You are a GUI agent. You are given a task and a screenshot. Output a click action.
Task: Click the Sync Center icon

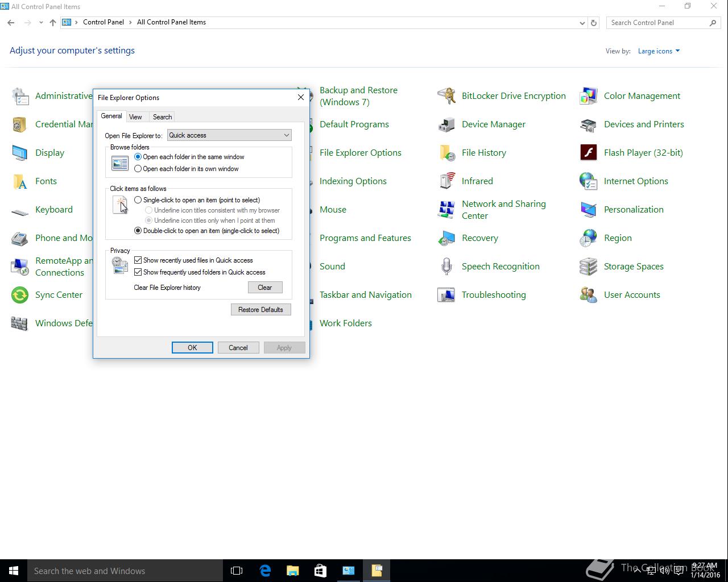(20, 295)
